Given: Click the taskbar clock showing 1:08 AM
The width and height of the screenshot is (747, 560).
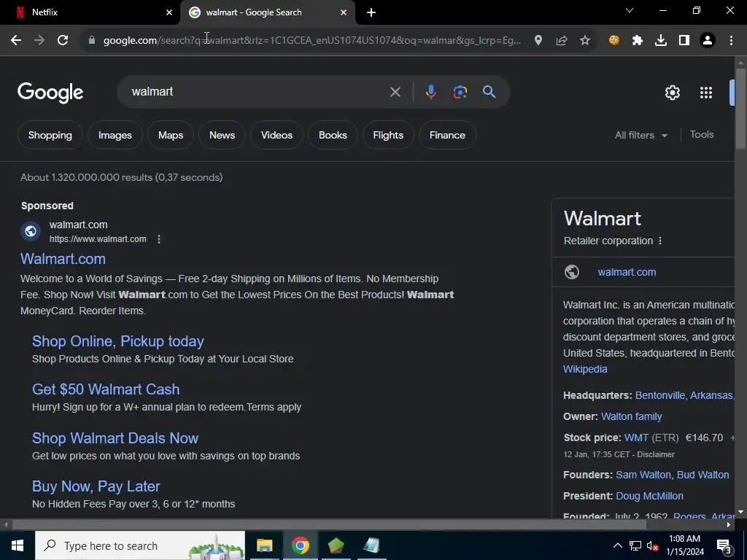Looking at the screenshot, I should 685,545.
